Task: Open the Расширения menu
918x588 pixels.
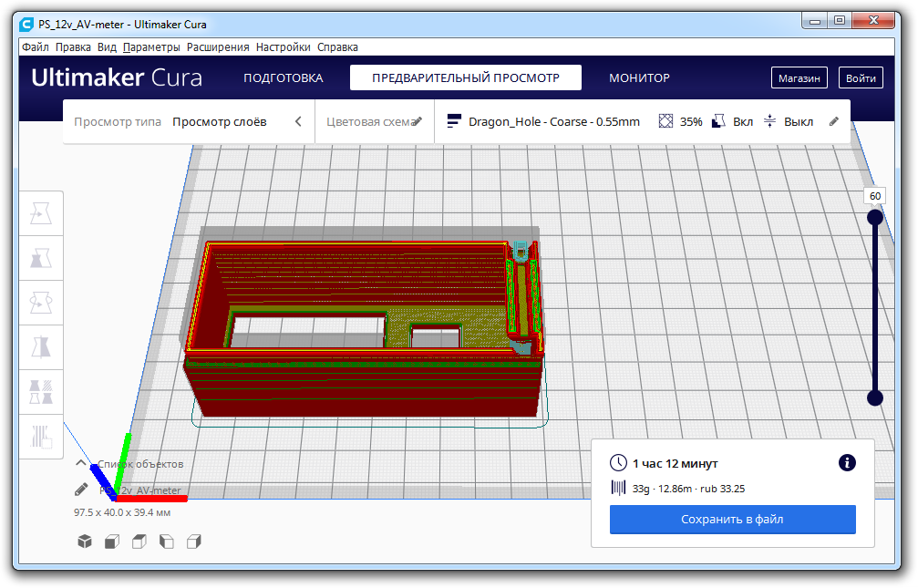Action: 218,47
